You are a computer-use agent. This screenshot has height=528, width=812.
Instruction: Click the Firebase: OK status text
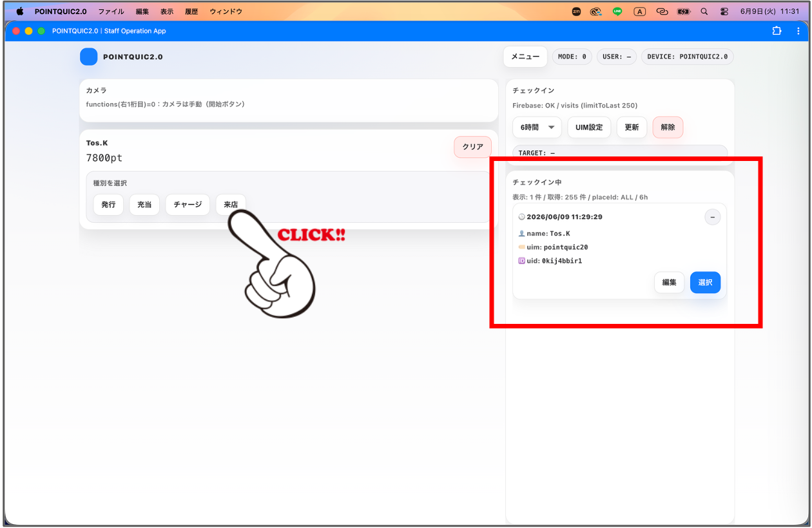[x=575, y=106]
